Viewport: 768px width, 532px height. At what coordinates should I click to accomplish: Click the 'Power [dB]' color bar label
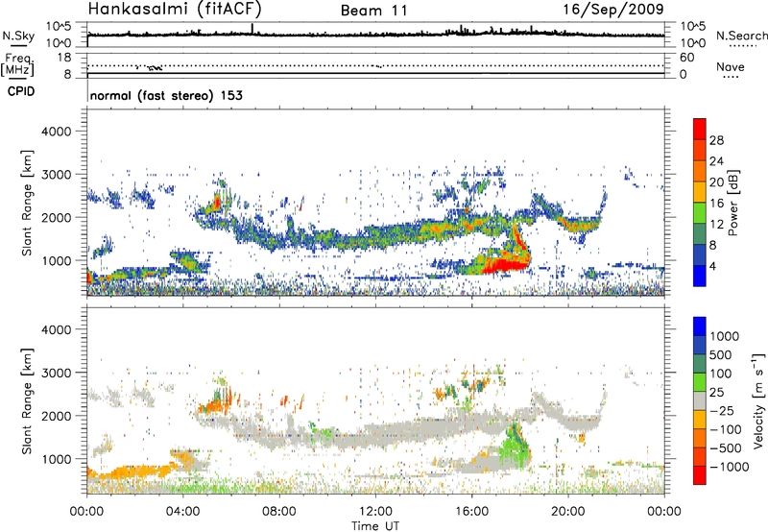[x=733, y=203]
